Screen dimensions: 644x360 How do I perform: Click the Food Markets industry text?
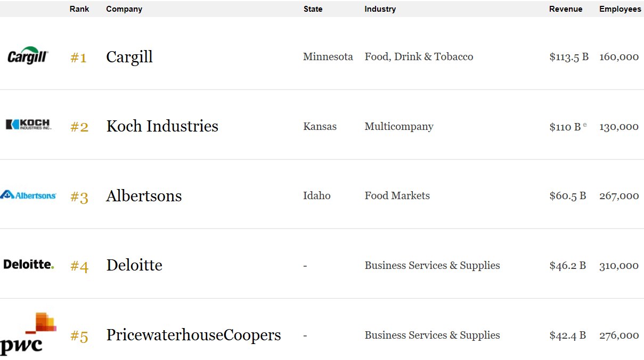coord(397,196)
